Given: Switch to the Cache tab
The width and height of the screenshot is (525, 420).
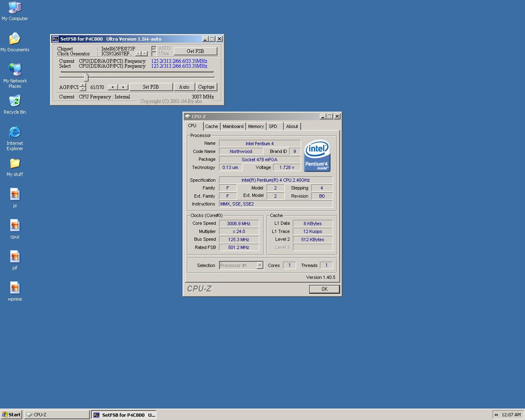Looking at the screenshot, I should point(212,126).
